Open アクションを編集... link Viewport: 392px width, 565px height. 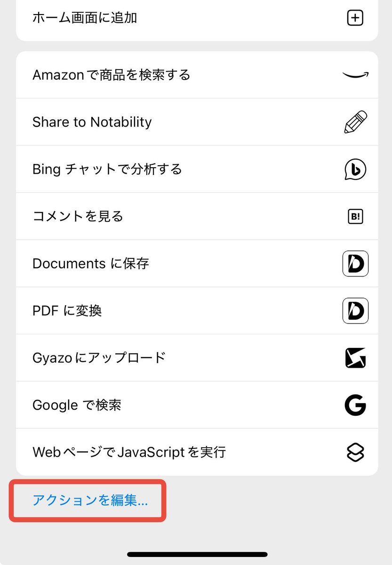(90, 500)
